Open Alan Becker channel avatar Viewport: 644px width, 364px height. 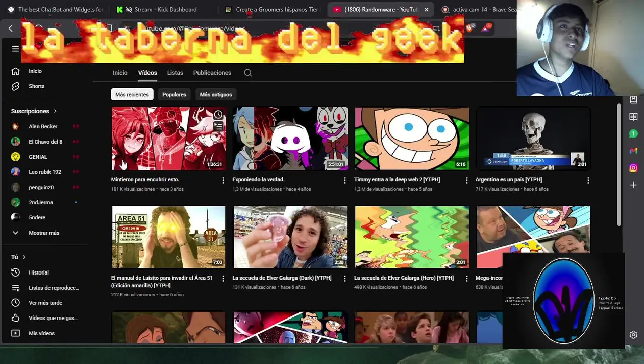tap(15, 126)
